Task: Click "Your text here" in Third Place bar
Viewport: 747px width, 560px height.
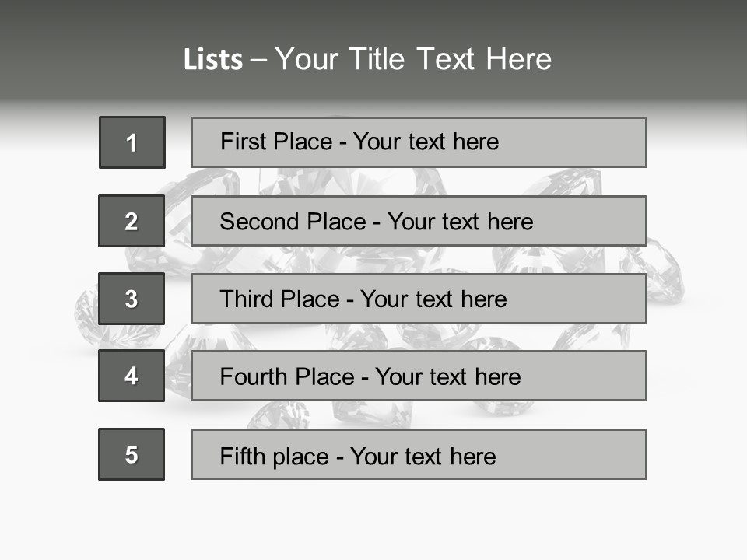Action: tap(433, 299)
